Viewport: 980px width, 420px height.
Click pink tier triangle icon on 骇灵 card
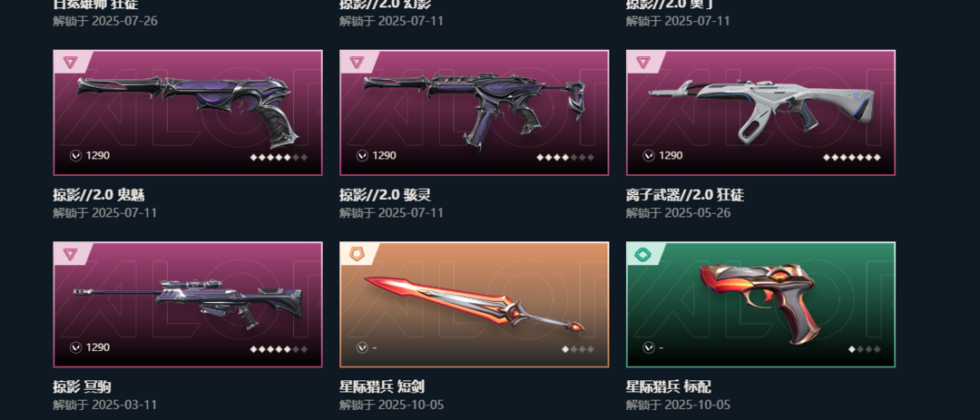point(357,63)
